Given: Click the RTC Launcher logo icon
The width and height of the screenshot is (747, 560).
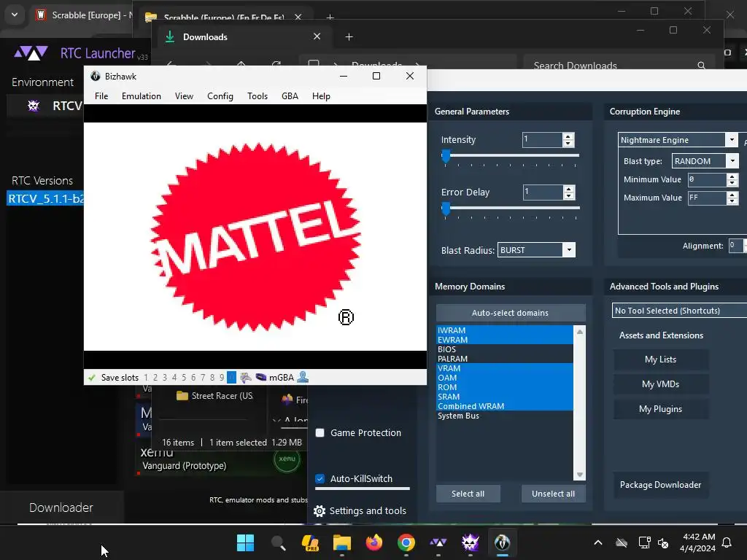Looking at the screenshot, I should (x=31, y=52).
